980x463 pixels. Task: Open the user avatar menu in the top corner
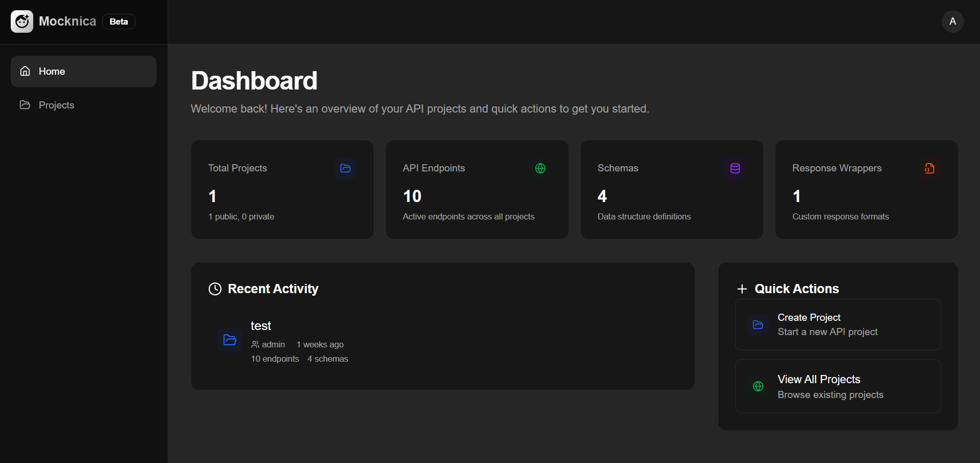[x=952, y=21]
